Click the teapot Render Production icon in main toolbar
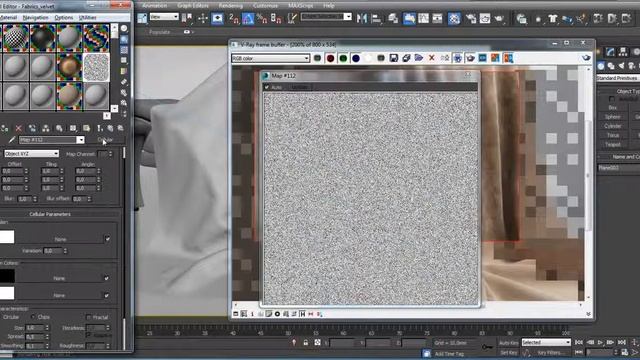 coord(499,18)
